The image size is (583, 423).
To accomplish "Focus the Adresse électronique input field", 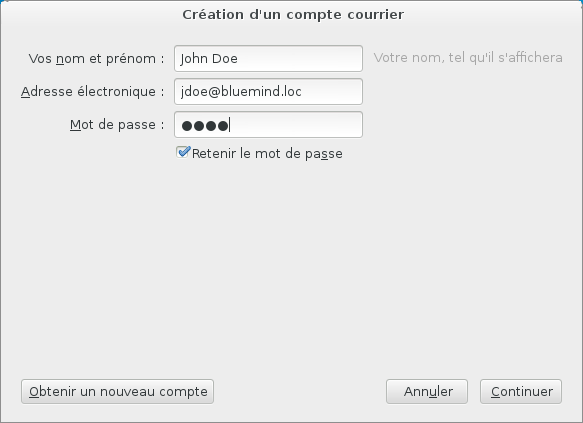I will (268, 91).
